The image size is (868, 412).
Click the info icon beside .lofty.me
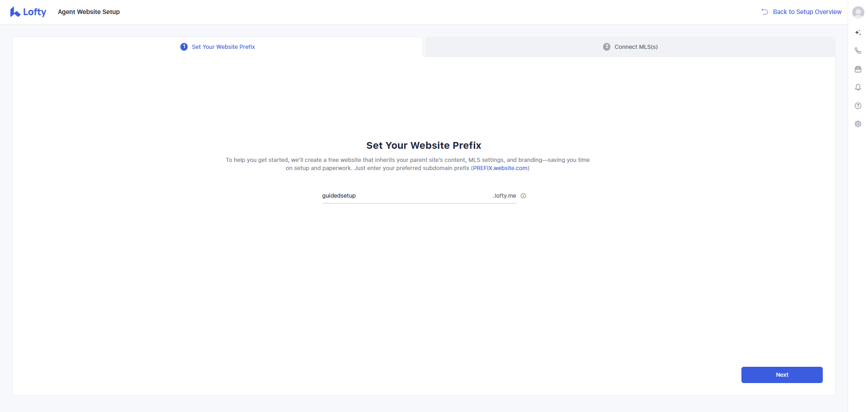coord(523,196)
